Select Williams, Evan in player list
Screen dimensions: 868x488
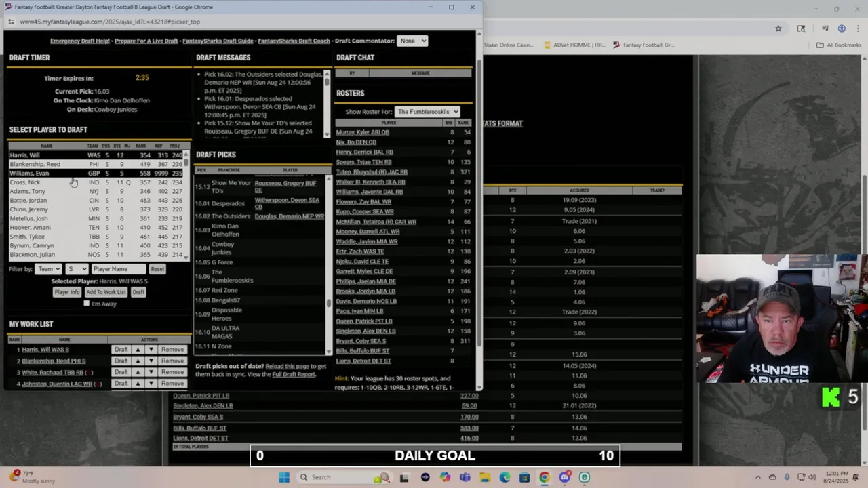click(x=96, y=173)
